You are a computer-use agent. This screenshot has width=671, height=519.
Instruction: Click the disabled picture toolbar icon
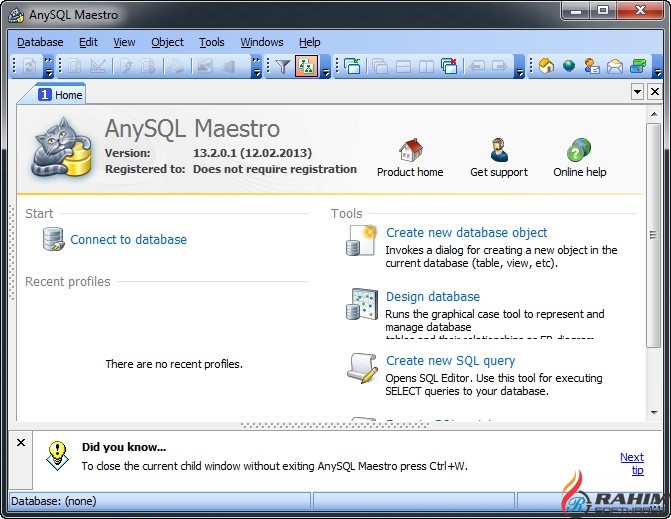click(204, 66)
